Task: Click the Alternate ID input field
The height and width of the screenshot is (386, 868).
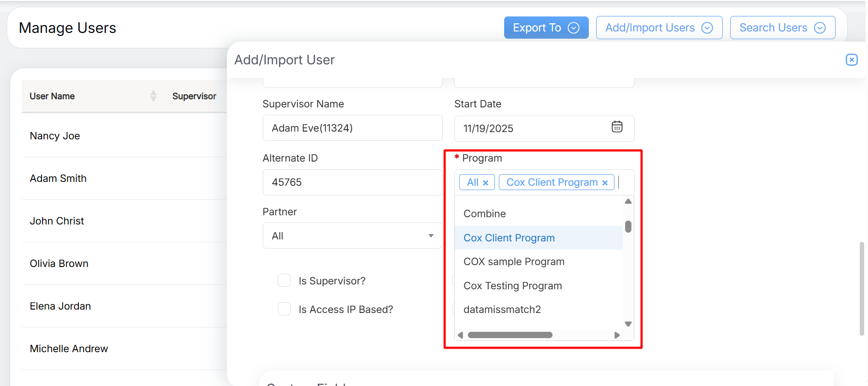Action: [352, 182]
